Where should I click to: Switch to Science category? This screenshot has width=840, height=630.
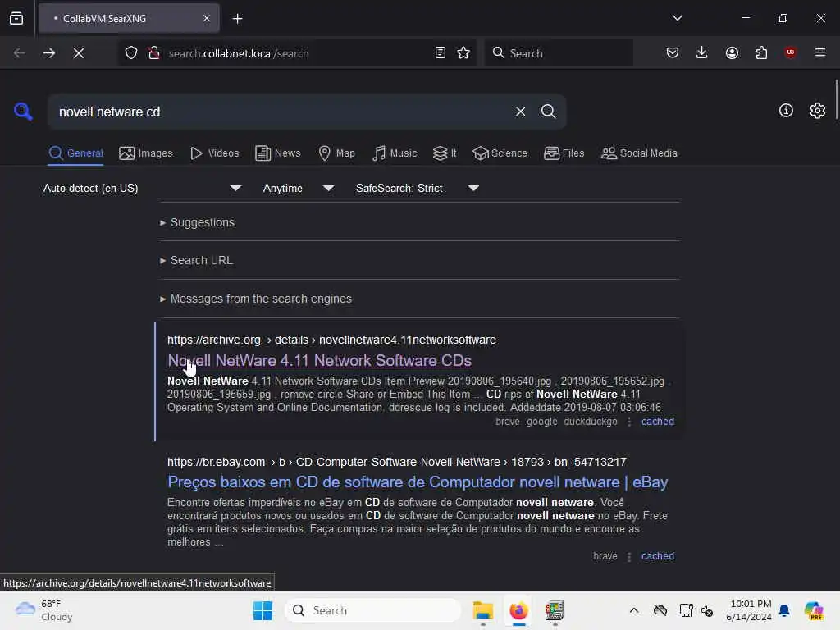click(500, 153)
